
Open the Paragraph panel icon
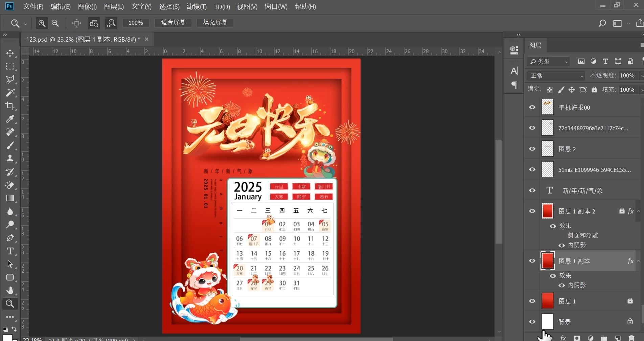point(514,85)
